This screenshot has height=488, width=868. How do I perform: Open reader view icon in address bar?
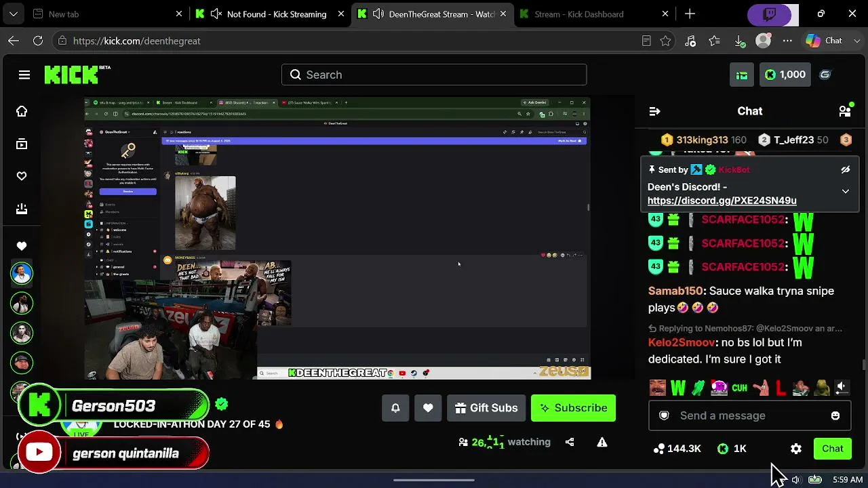pyautogui.click(x=646, y=41)
